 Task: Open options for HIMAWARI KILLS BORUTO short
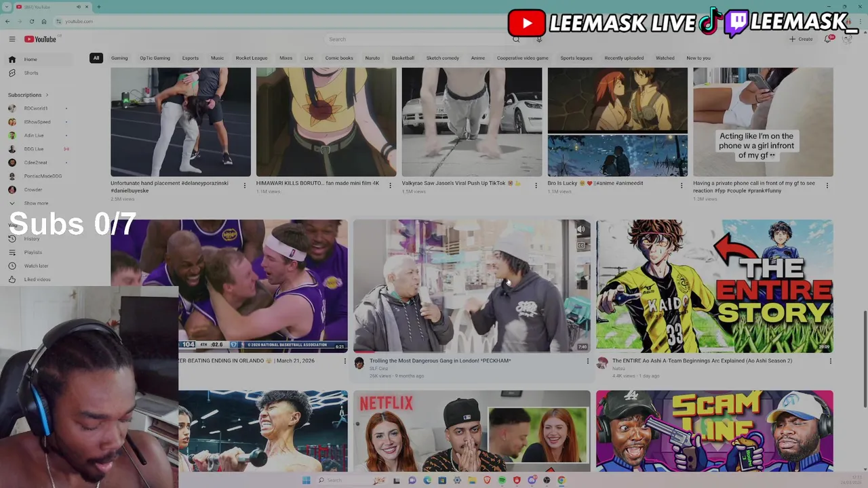[x=390, y=186]
